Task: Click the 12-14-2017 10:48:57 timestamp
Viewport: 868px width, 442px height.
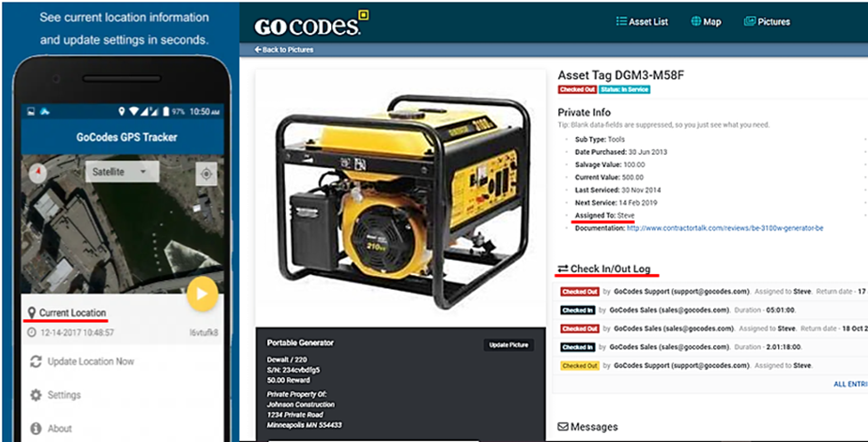Action: click(x=76, y=333)
